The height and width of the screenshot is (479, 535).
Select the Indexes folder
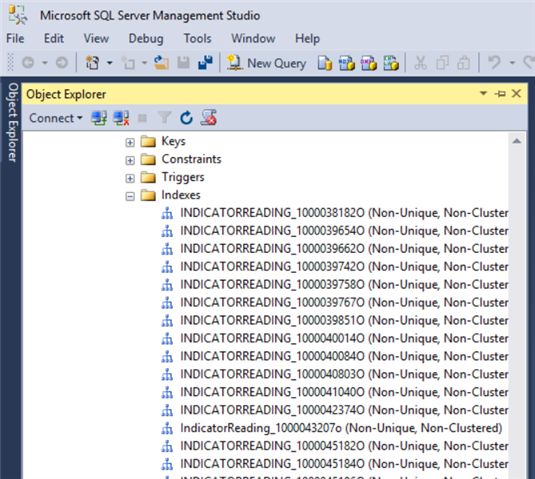click(180, 195)
